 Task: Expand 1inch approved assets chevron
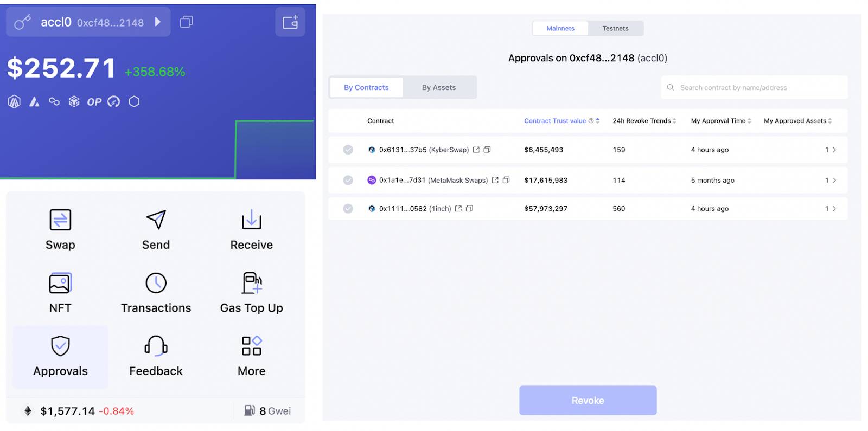[x=834, y=208]
